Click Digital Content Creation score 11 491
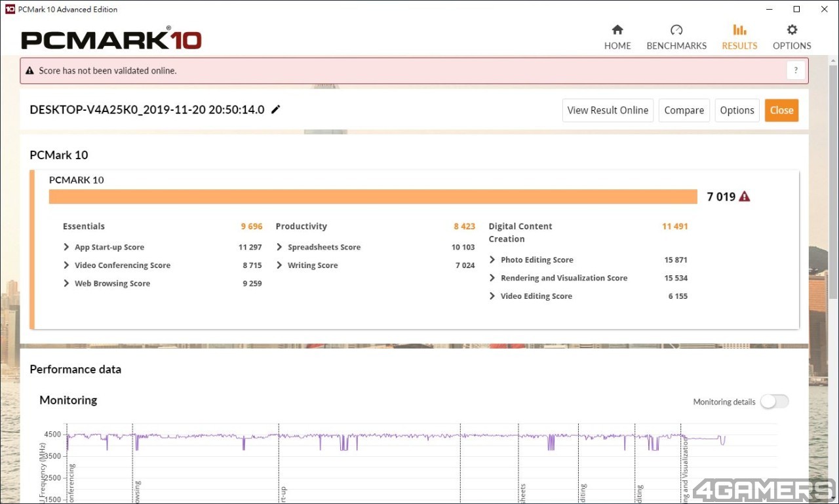Image resolution: width=839 pixels, height=504 pixels. 674,226
